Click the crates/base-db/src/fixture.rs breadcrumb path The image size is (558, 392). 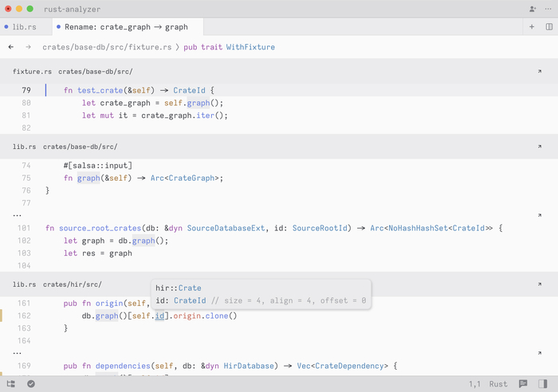[107, 47]
